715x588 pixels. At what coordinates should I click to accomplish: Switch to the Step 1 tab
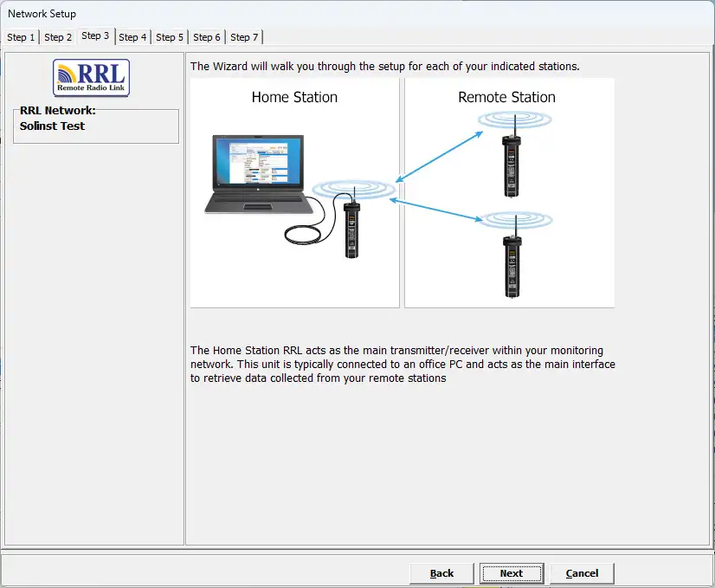tap(21, 37)
